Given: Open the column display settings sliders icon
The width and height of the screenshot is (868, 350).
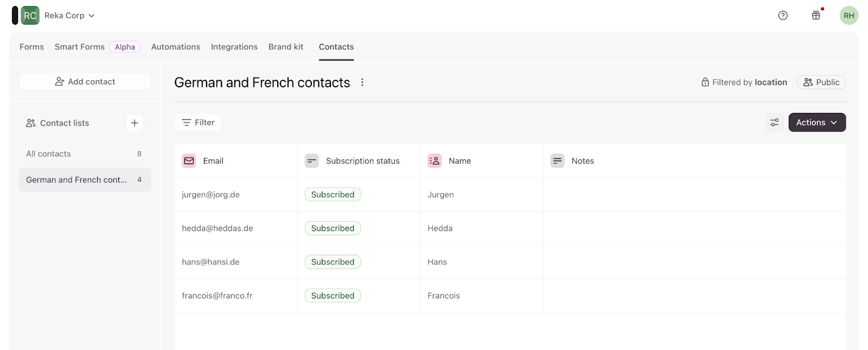Looking at the screenshot, I should [x=774, y=123].
